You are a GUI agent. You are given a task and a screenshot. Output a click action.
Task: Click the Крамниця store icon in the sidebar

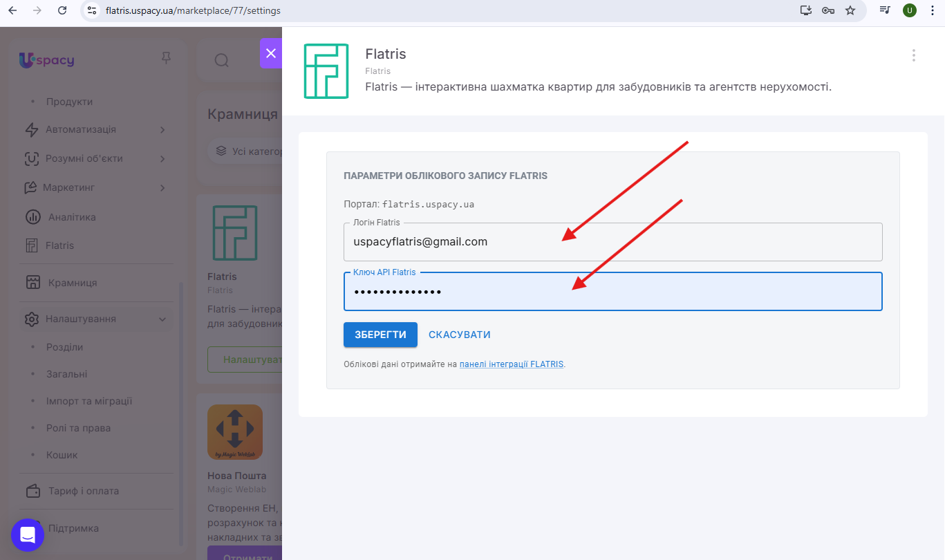click(x=32, y=282)
